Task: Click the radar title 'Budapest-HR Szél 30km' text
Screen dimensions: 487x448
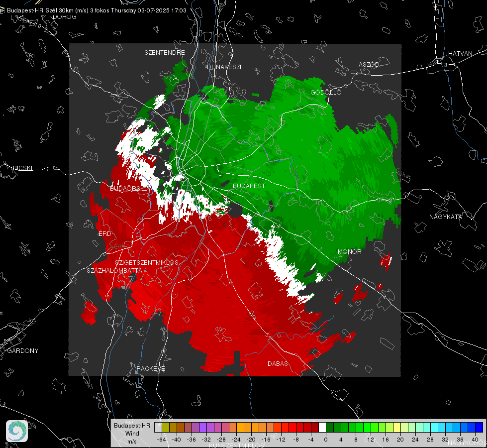Action: point(39,10)
